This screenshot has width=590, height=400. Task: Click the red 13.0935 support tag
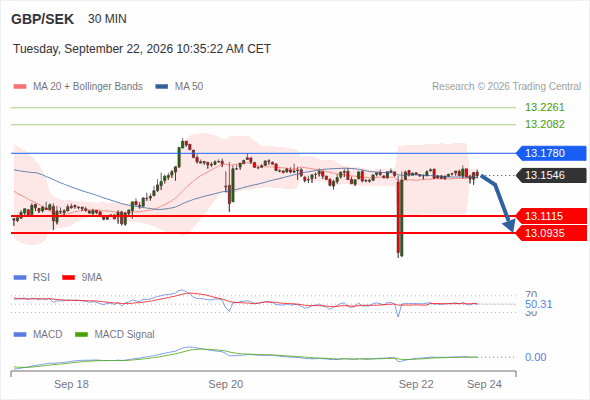click(551, 233)
